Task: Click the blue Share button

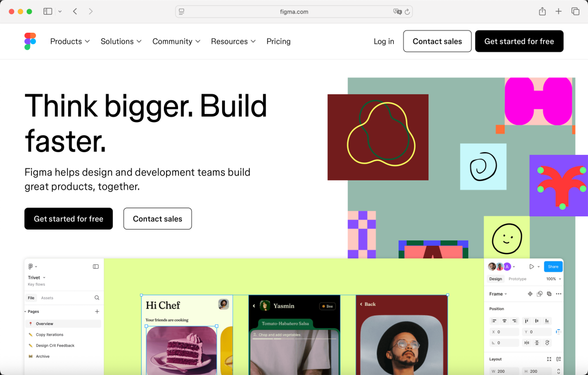Action: [553, 267]
